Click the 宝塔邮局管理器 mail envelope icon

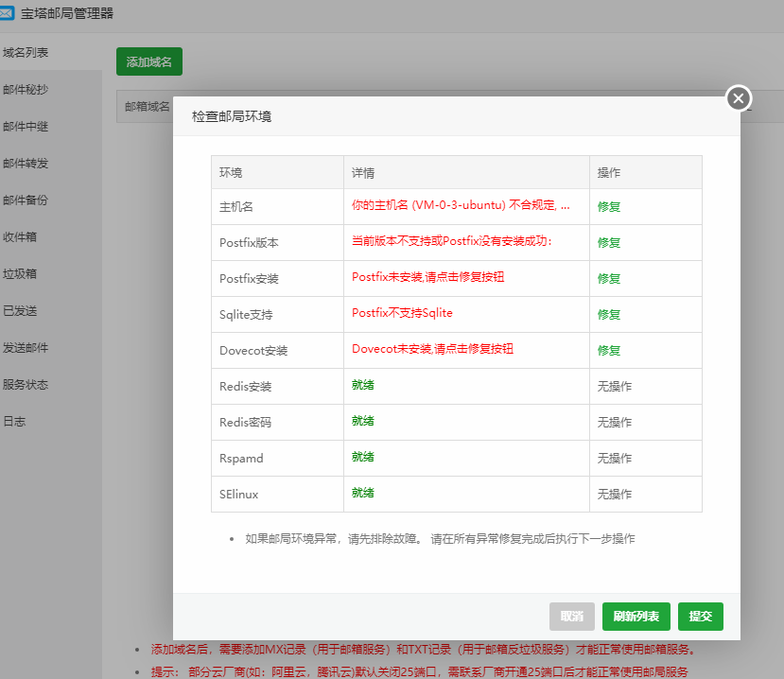point(11,13)
